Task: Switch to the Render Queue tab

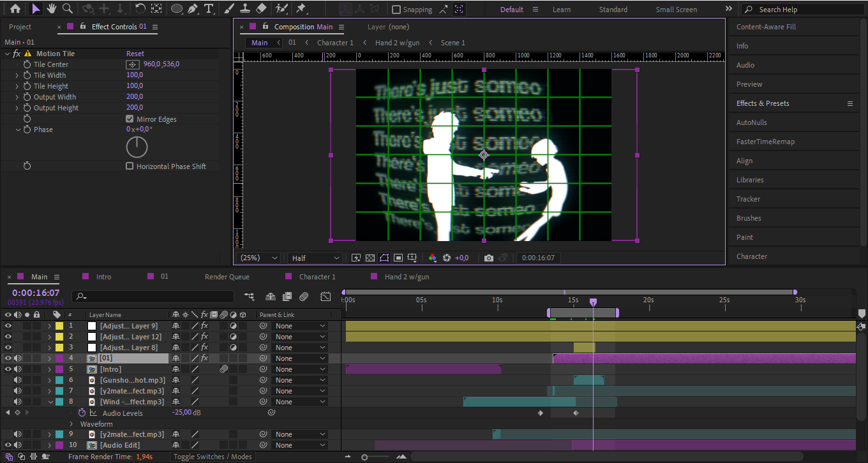Action: click(227, 277)
